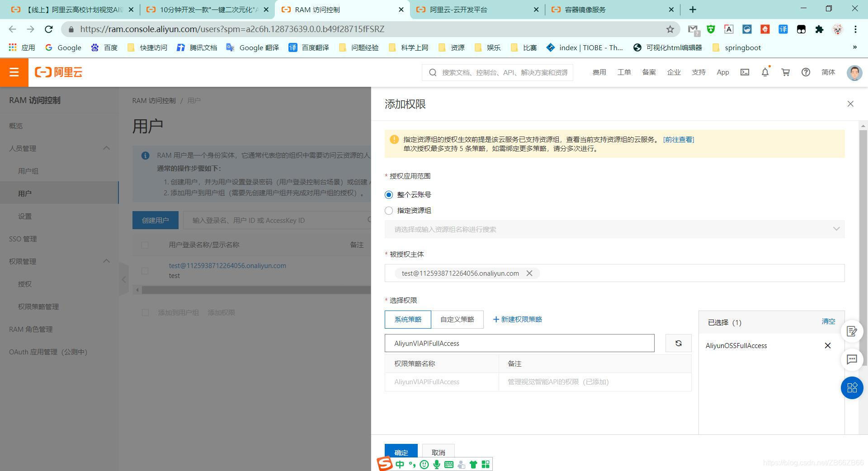868x471 pixels.
Task: Switch to the 容器镜像服务 browser tab
Action: coord(612,9)
